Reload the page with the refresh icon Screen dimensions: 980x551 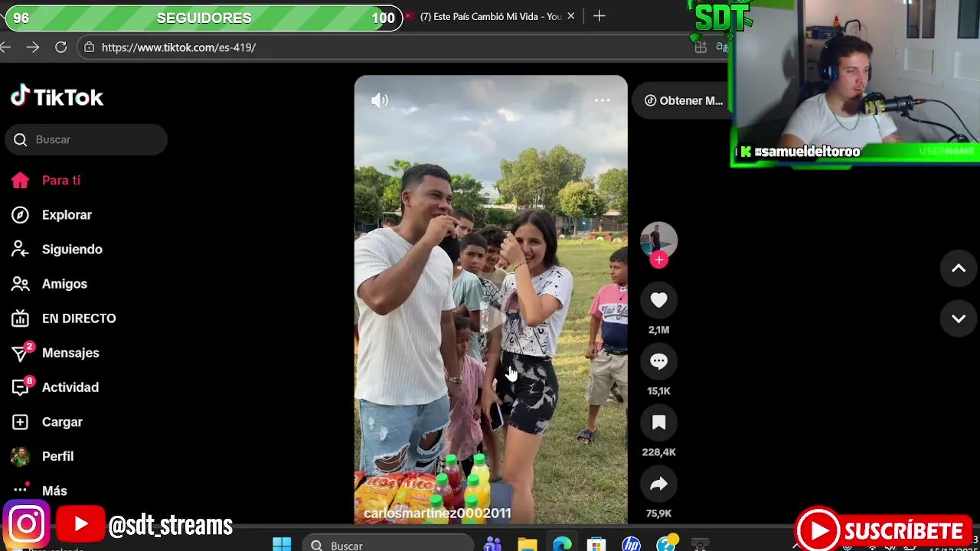(x=60, y=47)
